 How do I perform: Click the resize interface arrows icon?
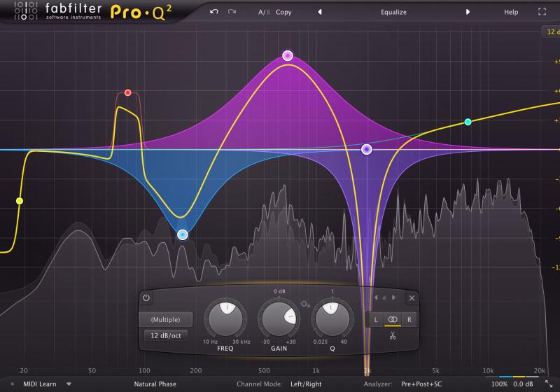549,384
